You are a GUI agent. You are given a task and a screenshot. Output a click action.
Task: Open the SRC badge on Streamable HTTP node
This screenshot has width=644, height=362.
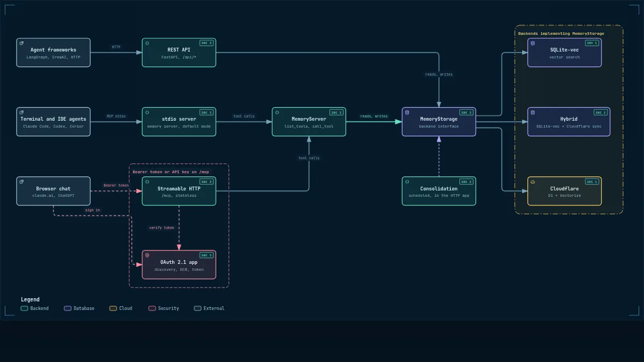[207, 181]
